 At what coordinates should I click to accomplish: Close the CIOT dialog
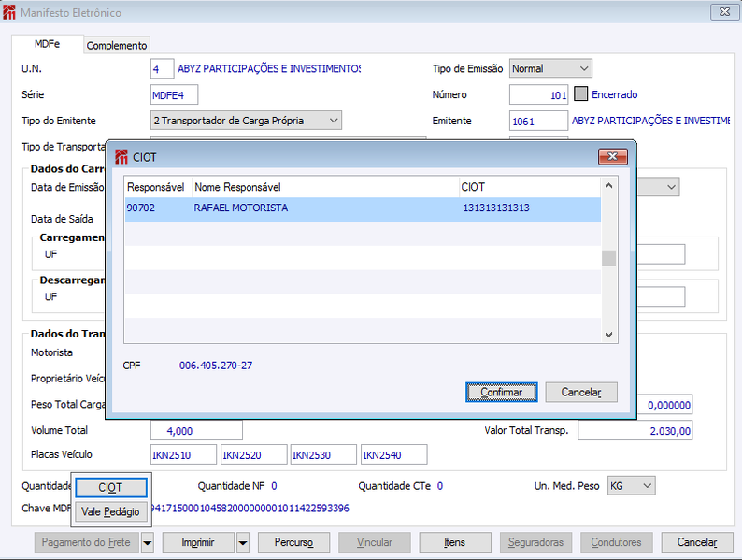click(x=613, y=157)
